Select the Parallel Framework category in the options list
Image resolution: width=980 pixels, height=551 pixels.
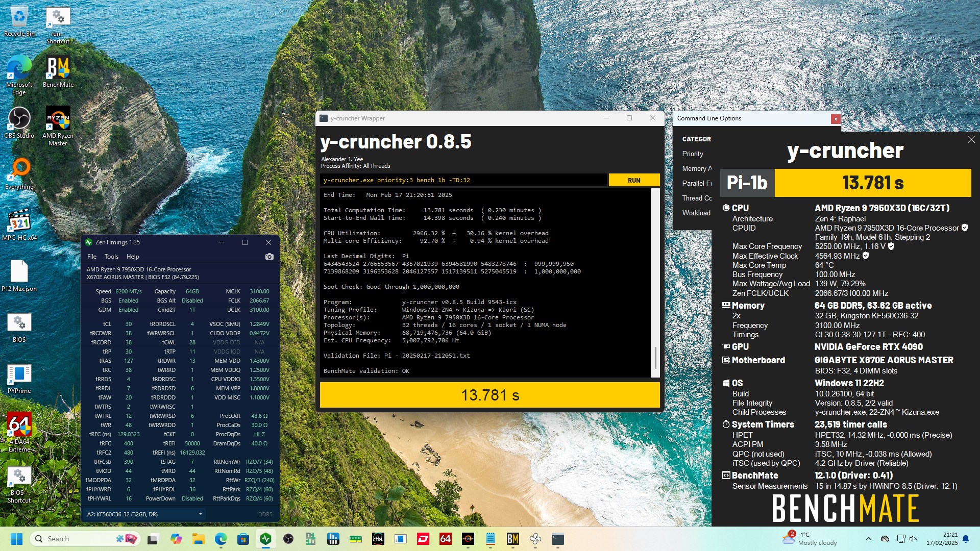pyautogui.click(x=696, y=183)
